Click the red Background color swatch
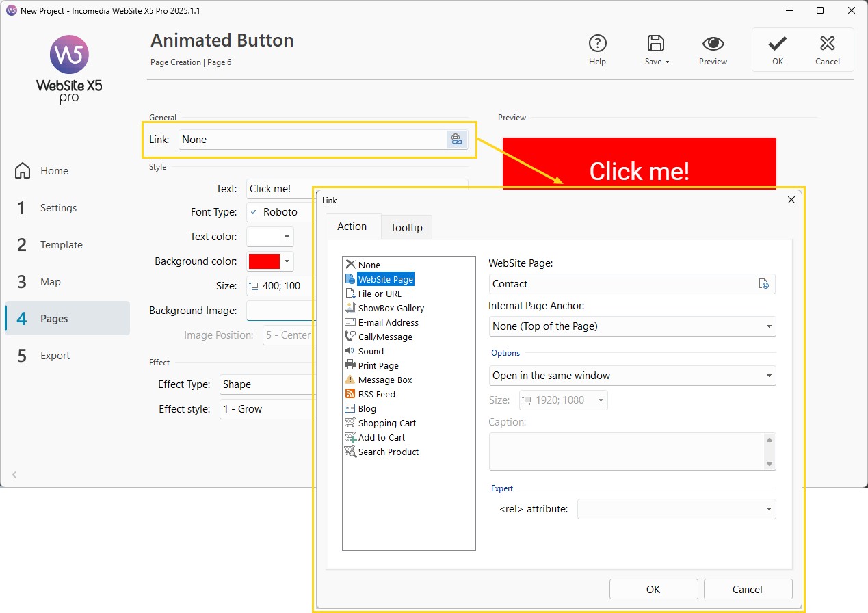This screenshot has width=868, height=613. [265, 261]
